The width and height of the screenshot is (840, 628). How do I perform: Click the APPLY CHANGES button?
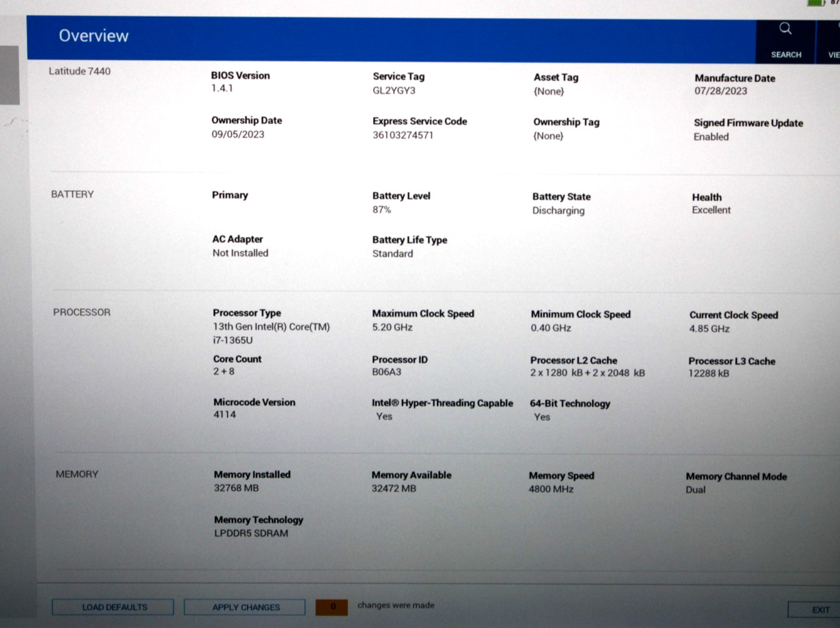coord(245,607)
